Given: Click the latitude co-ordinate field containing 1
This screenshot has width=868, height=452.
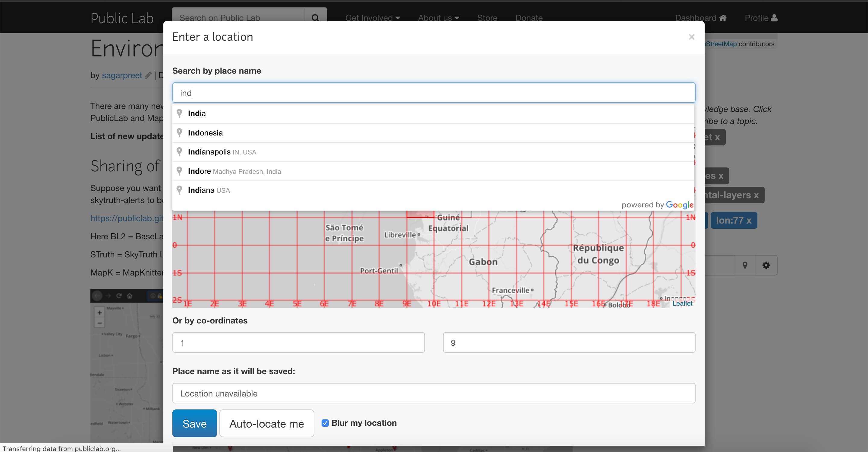Looking at the screenshot, I should [298, 342].
